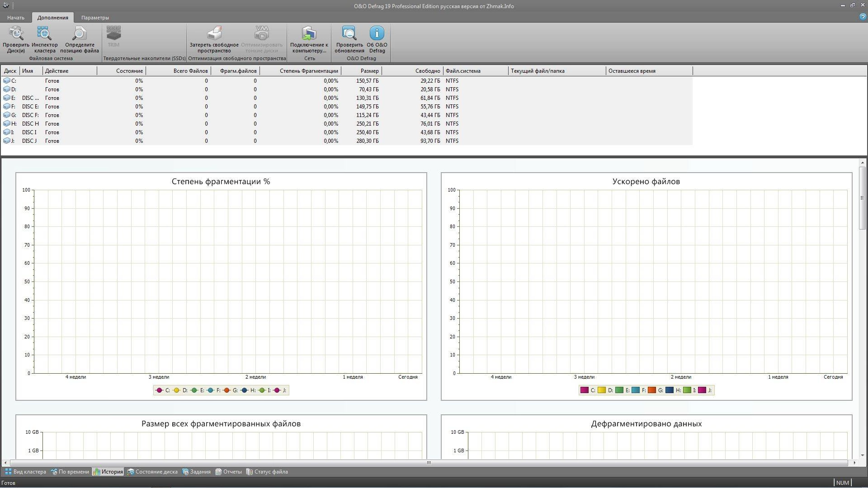This screenshot has width=868, height=488.
Task: Click Check for updates icon
Action: [349, 33]
